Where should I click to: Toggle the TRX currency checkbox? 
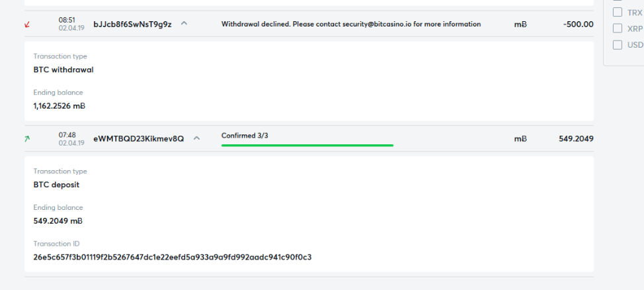tap(618, 13)
